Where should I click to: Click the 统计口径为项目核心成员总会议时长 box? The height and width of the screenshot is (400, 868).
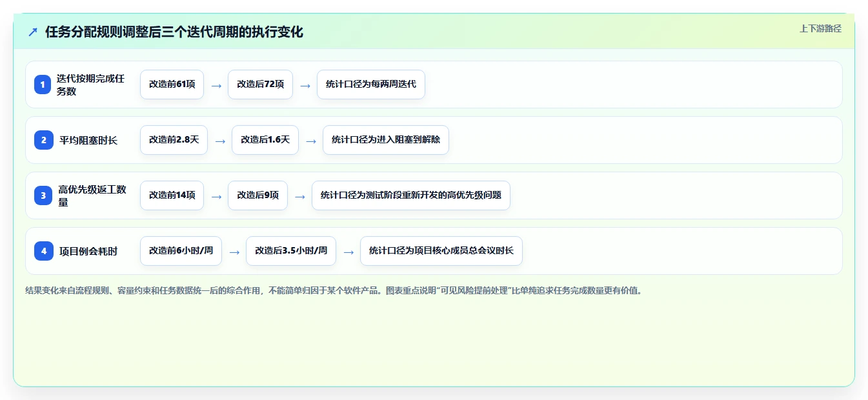pyautogui.click(x=441, y=251)
